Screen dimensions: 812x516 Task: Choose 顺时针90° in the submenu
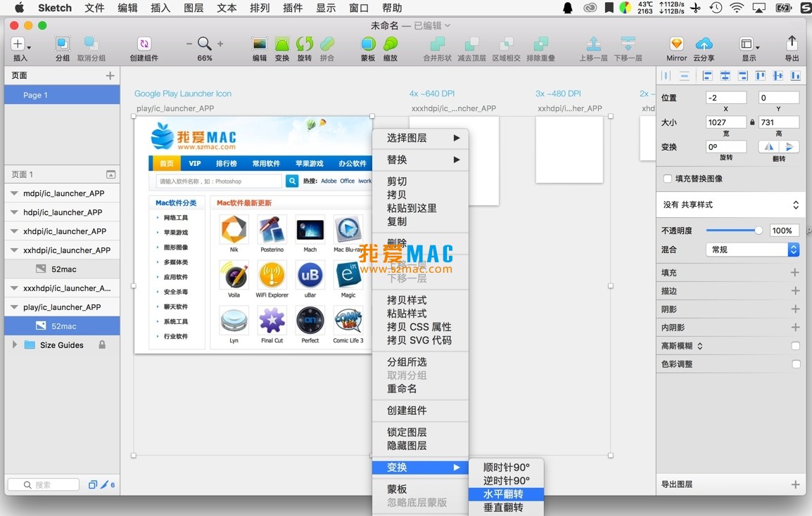coord(506,467)
